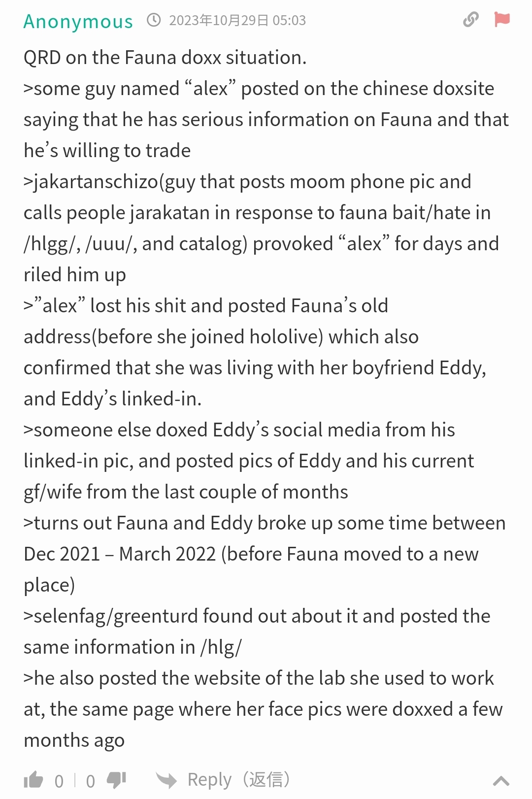Click the final line 'months ago'
The image size is (532, 799).
click(x=74, y=740)
